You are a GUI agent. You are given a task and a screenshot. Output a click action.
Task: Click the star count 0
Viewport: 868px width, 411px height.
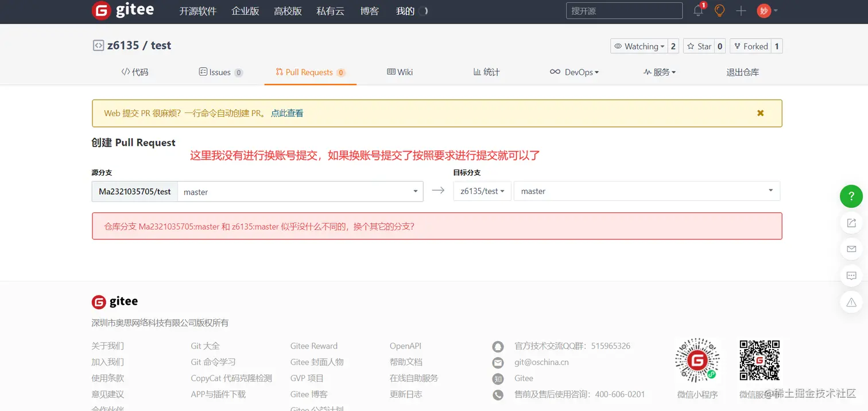point(720,46)
